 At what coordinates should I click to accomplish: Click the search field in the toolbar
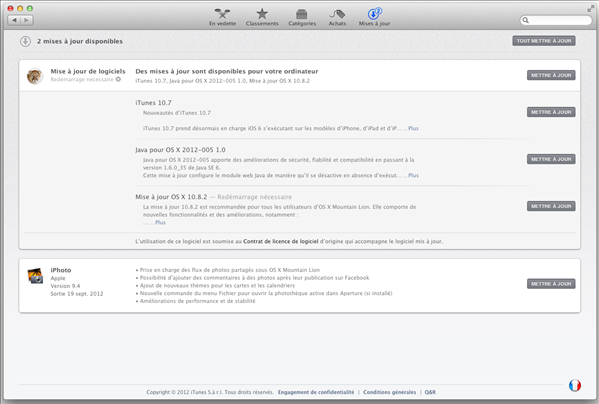[x=556, y=20]
